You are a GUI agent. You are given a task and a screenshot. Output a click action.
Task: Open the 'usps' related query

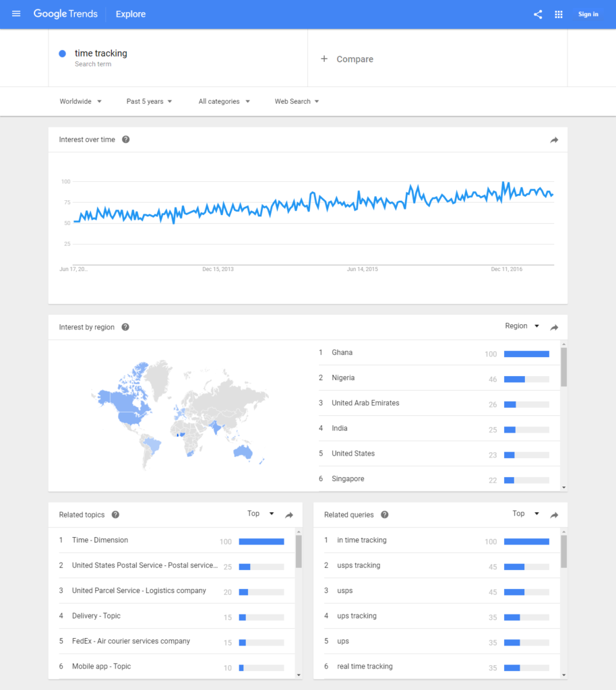click(441, 590)
